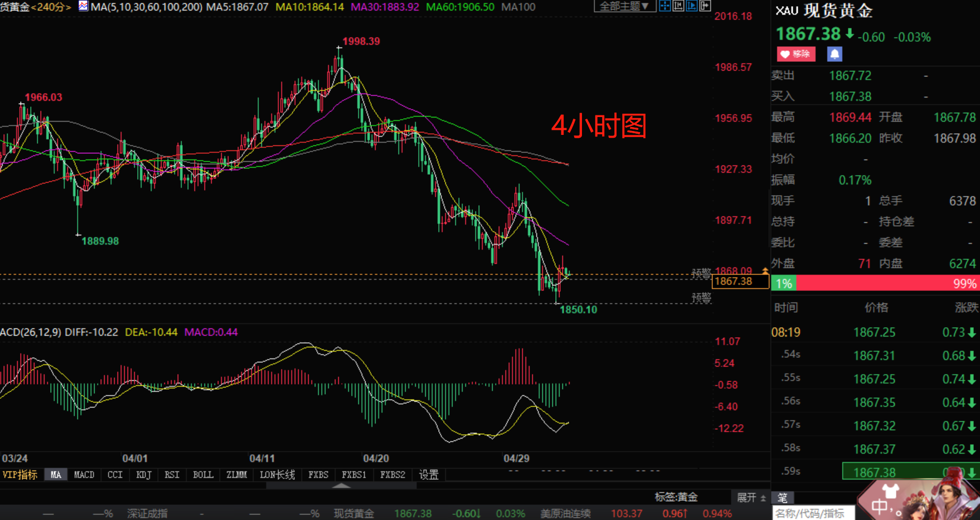980x520 pixels.
Task: Click the upper 预警 alert line label
Action: [x=701, y=273]
